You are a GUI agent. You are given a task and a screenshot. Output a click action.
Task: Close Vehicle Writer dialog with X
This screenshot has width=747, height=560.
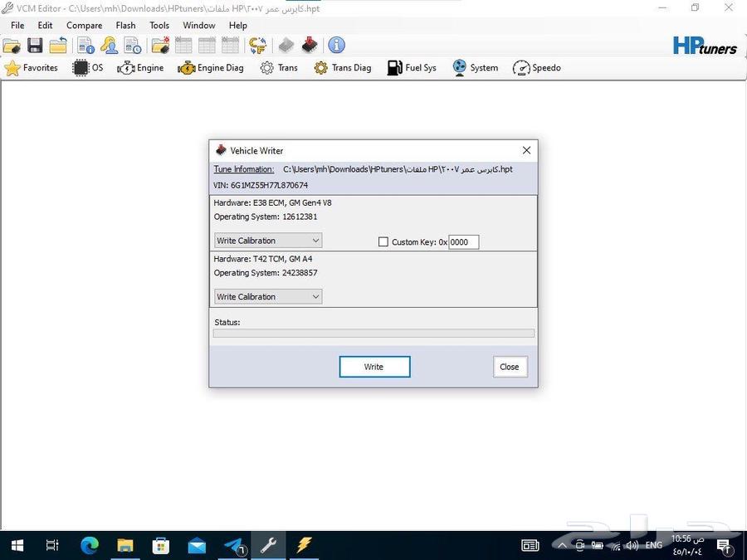click(x=526, y=150)
